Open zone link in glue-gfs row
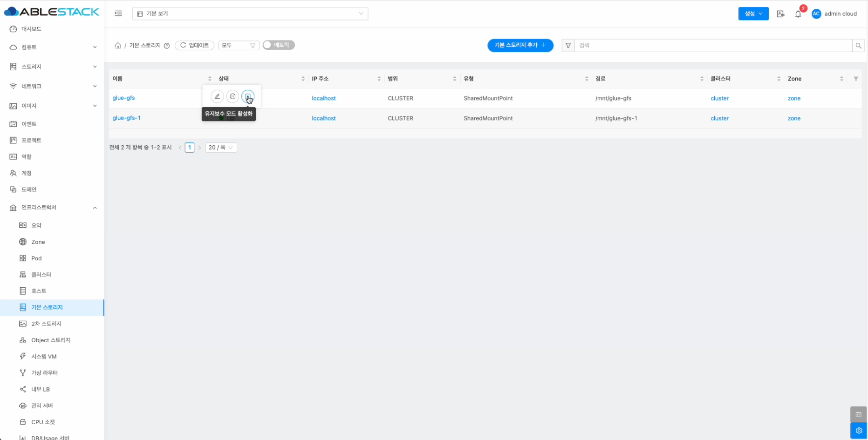The image size is (868, 440). point(794,98)
